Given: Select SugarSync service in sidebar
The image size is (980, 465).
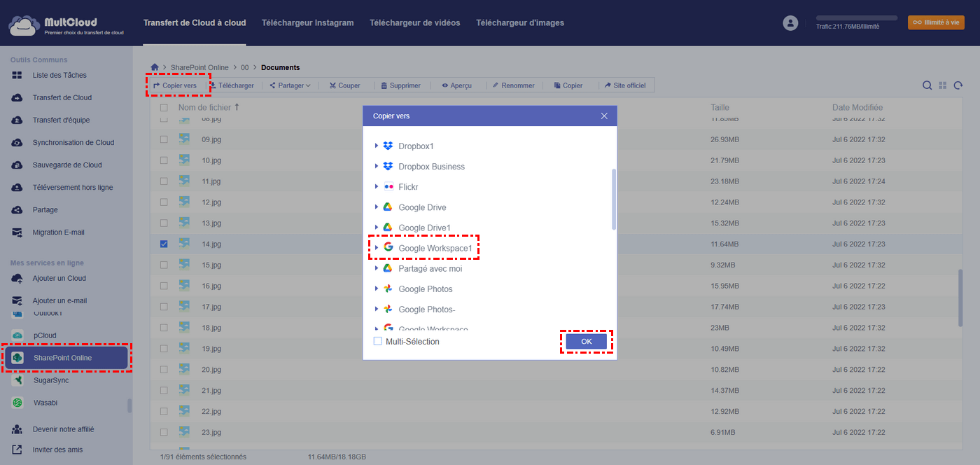Looking at the screenshot, I should pyautogui.click(x=51, y=380).
